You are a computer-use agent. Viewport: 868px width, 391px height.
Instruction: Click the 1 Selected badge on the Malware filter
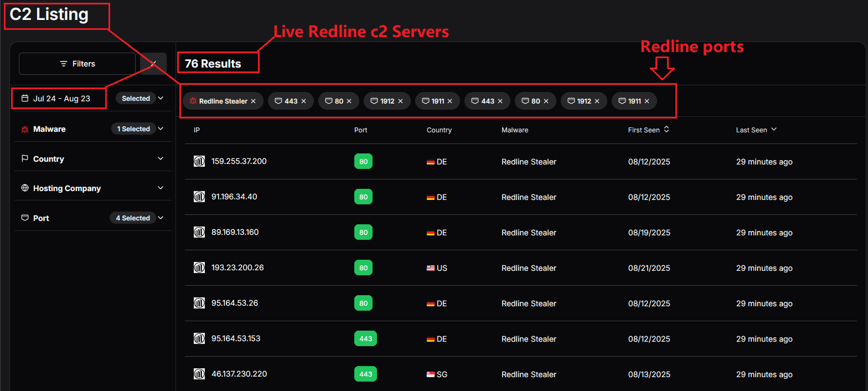(133, 129)
